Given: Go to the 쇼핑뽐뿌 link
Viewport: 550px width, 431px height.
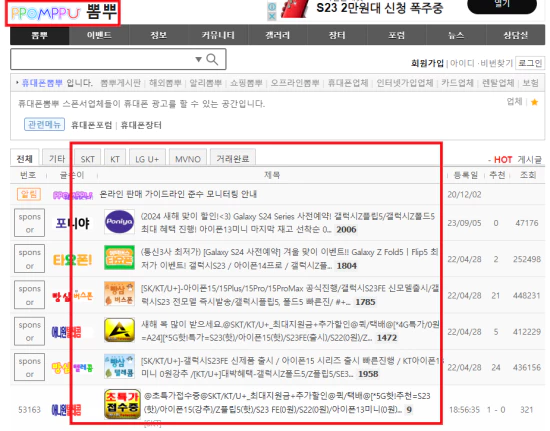Looking at the screenshot, I should click(x=246, y=83).
